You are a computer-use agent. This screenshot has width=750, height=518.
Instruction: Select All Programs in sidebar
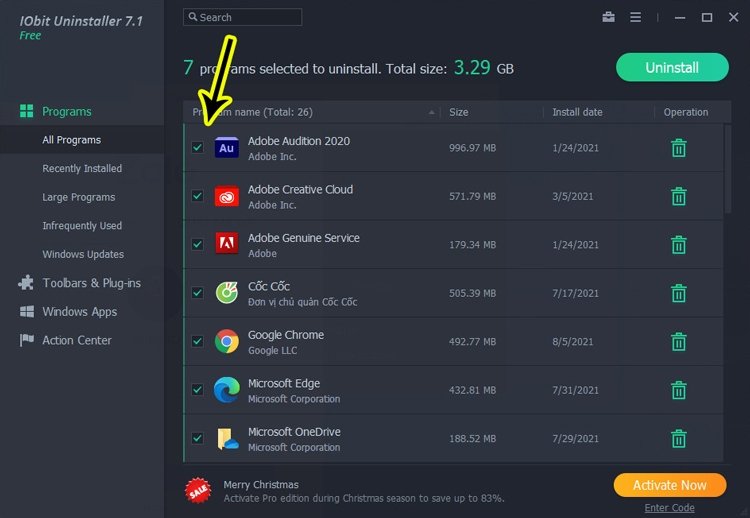[x=71, y=140]
